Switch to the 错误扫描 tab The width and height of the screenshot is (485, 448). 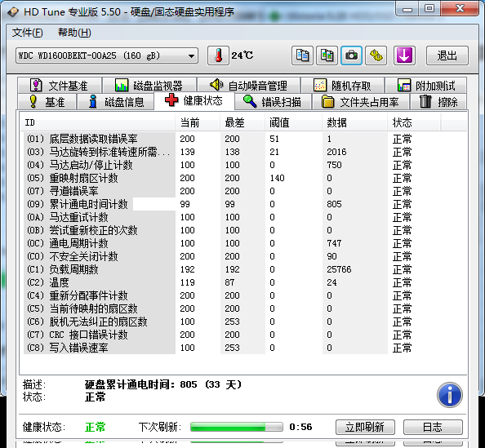click(273, 101)
